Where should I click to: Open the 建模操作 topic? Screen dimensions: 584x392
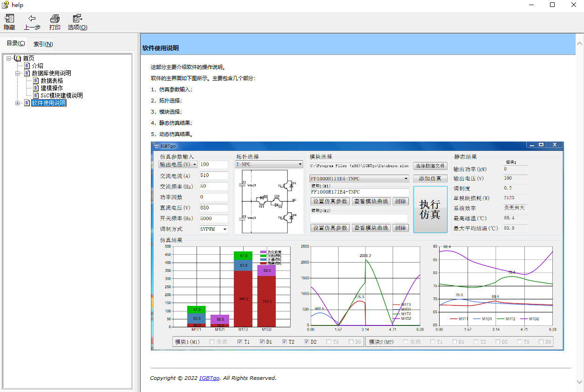pyautogui.click(x=52, y=88)
